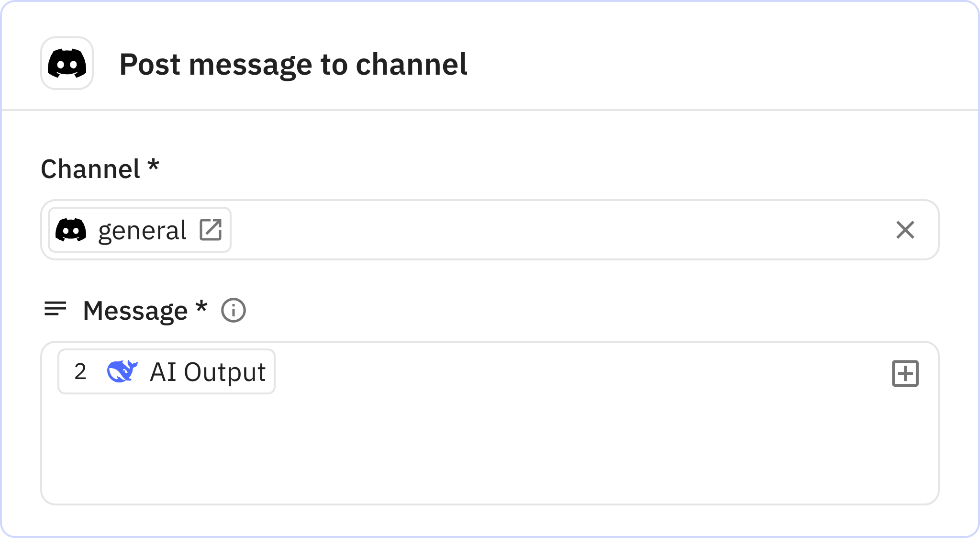The width and height of the screenshot is (980, 538).
Task: Click the drag handle icon before Message label
Action: point(55,309)
